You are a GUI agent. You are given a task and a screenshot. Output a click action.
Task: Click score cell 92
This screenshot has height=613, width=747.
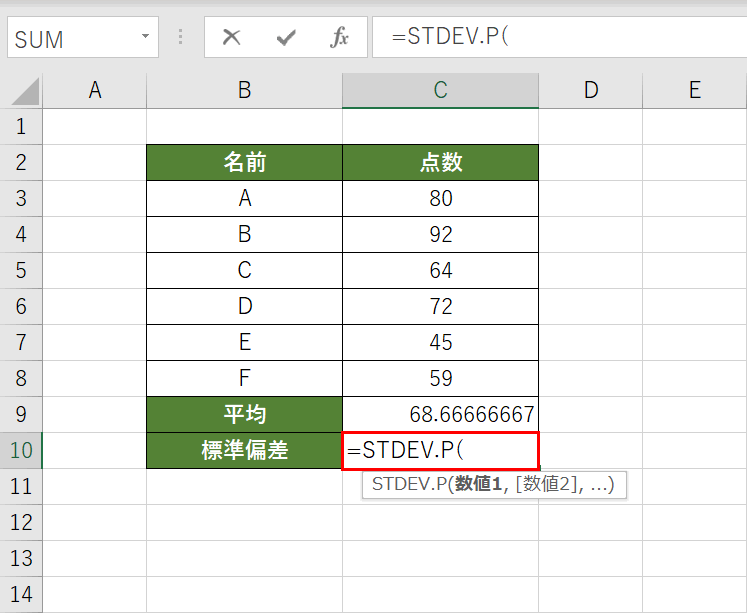[x=440, y=235]
